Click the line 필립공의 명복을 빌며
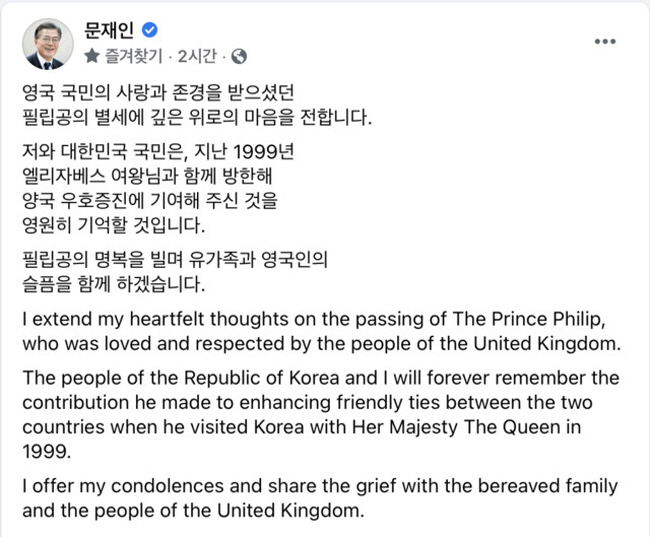The width and height of the screenshot is (650, 537). point(175,260)
